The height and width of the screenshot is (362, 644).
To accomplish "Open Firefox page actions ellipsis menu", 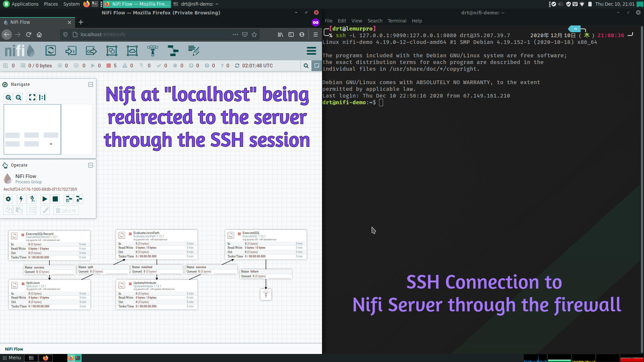I will pyautogui.click(x=235, y=35).
